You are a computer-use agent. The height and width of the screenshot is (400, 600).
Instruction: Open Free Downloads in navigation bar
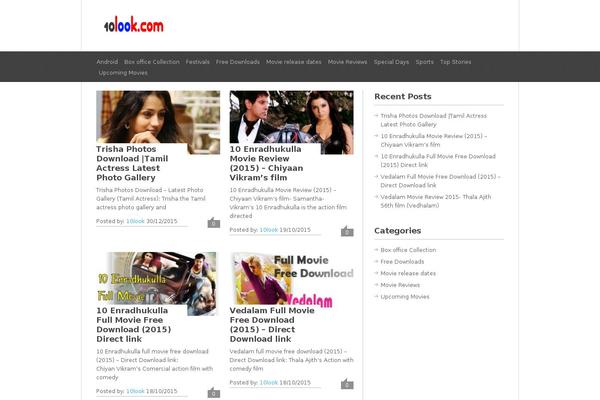(238, 62)
